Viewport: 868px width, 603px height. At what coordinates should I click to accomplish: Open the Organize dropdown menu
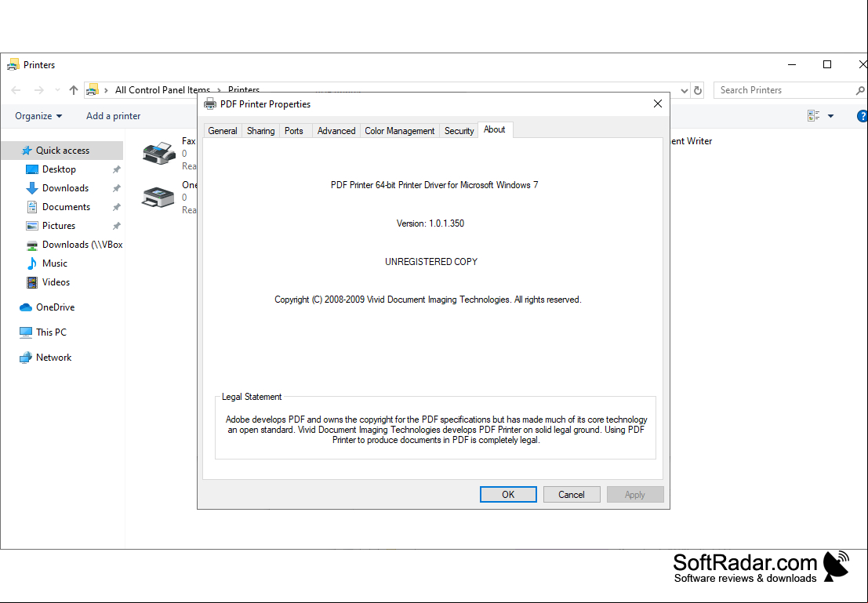coord(38,116)
